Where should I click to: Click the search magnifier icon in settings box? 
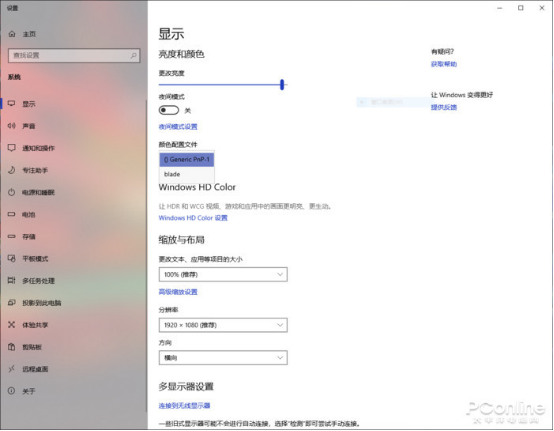pyautogui.click(x=133, y=55)
